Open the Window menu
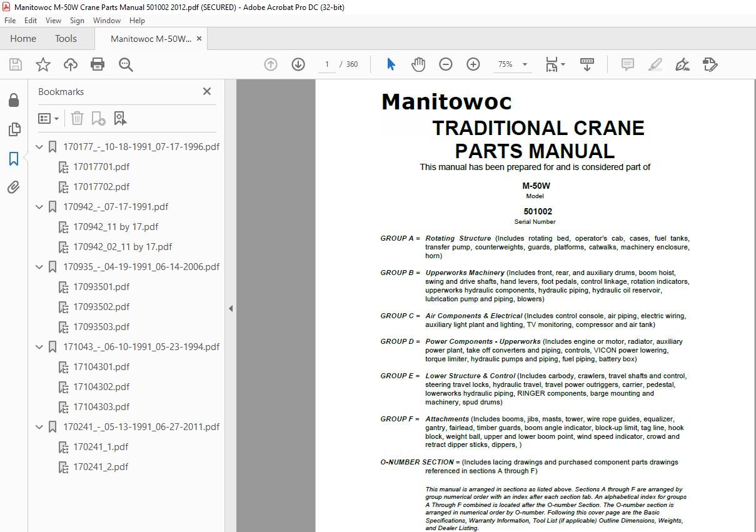This screenshot has height=532, width=756. point(107,21)
